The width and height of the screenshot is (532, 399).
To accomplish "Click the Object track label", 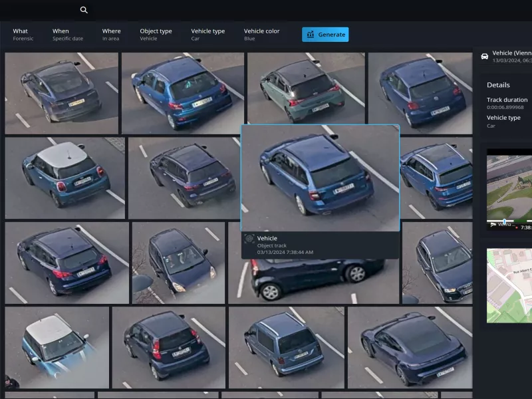I will (271, 245).
